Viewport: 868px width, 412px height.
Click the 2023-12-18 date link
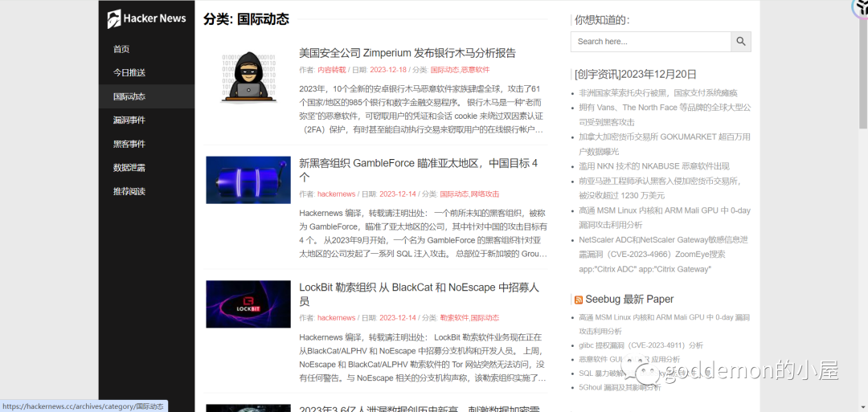tap(388, 70)
